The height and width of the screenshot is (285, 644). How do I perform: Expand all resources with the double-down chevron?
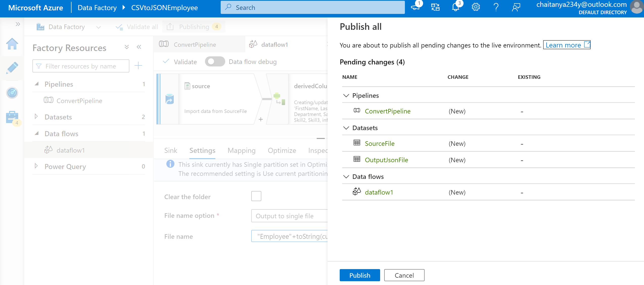click(x=127, y=47)
